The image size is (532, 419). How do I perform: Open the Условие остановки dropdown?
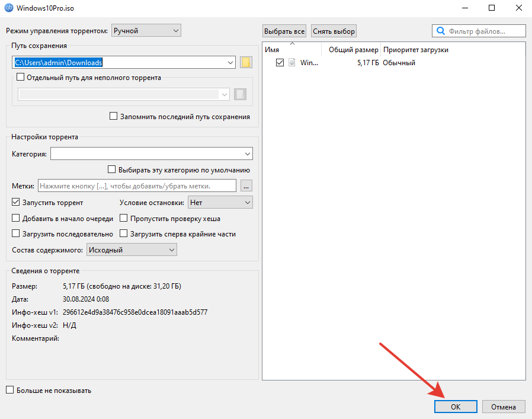220,202
